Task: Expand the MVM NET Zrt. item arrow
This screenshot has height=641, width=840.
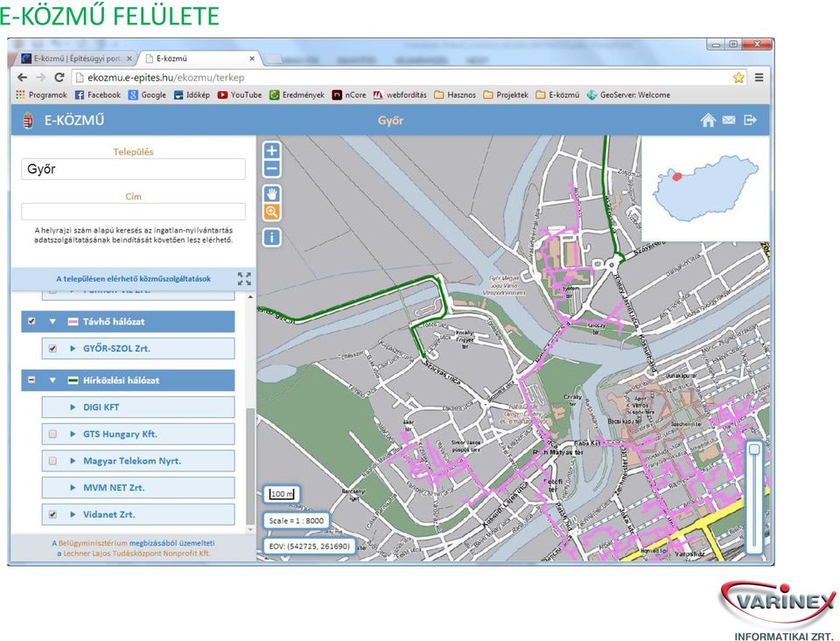Action: pyautogui.click(x=73, y=487)
